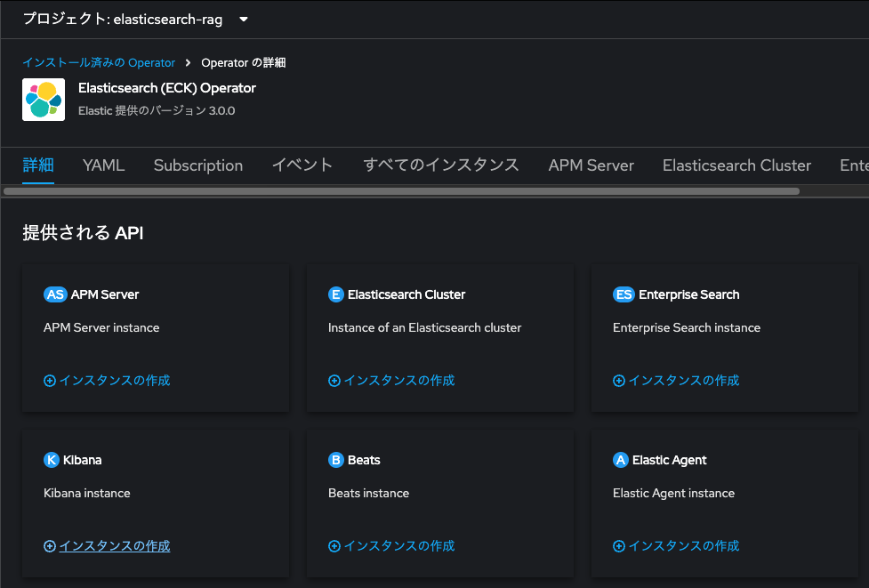Create a Beats instance

[x=391, y=546]
